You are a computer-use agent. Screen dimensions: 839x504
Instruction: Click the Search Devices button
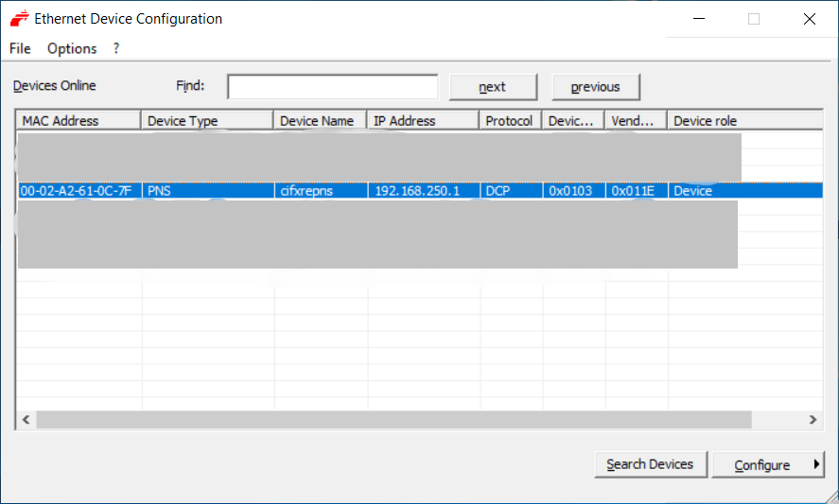click(x=650, y=464)
